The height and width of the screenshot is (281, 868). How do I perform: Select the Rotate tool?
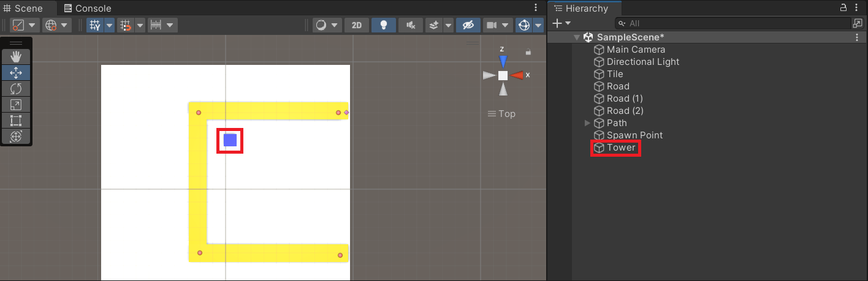click(x=16, y=89)
